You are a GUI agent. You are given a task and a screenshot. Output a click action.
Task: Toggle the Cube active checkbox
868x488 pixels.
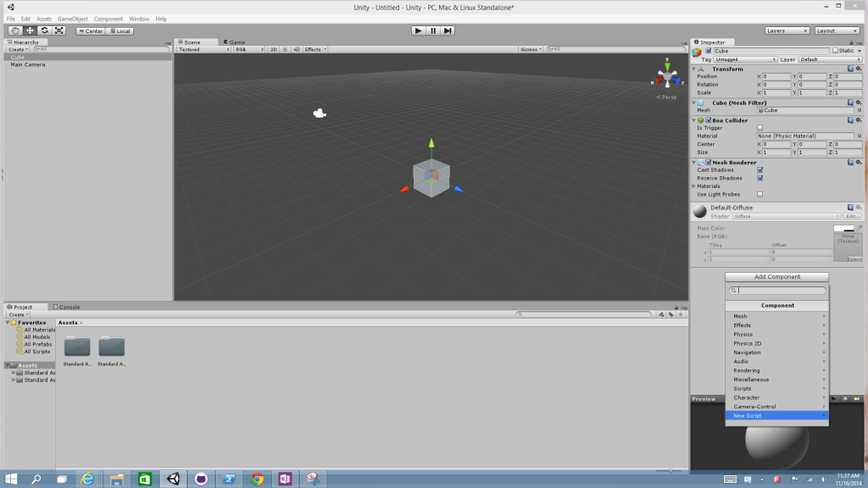[x=708, y=51]
